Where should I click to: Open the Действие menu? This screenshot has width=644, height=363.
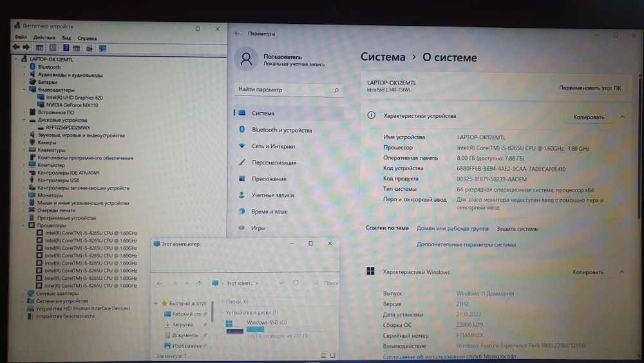tap(44, 37)
